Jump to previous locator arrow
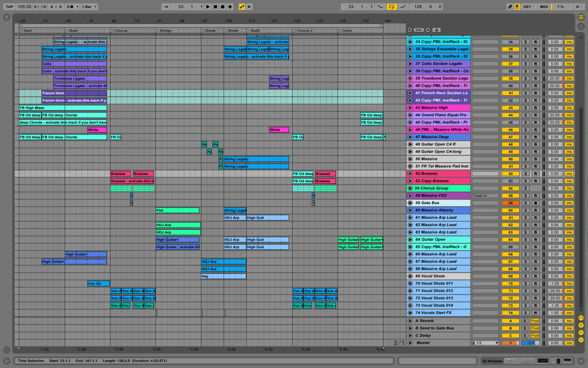 point(410,30)
